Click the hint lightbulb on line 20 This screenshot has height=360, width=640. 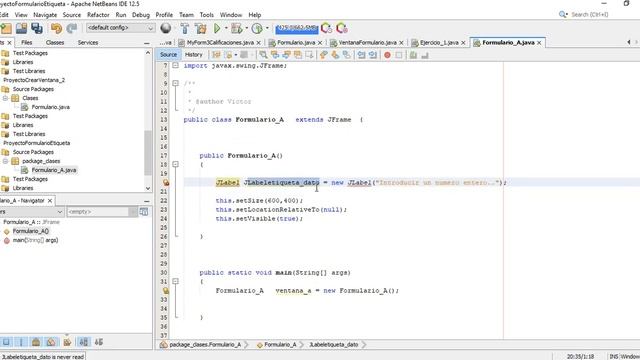(x=166, y=182)
